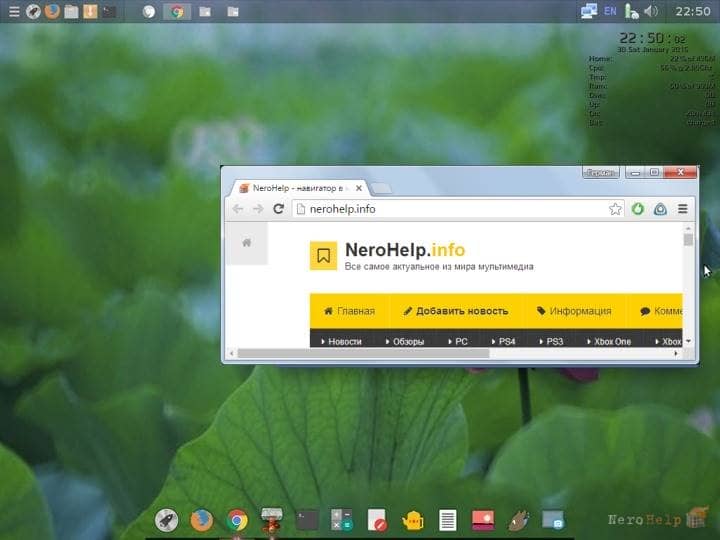Go back in Chrome
The width and height of the screenshot is (720, 540).
[237, 209]
